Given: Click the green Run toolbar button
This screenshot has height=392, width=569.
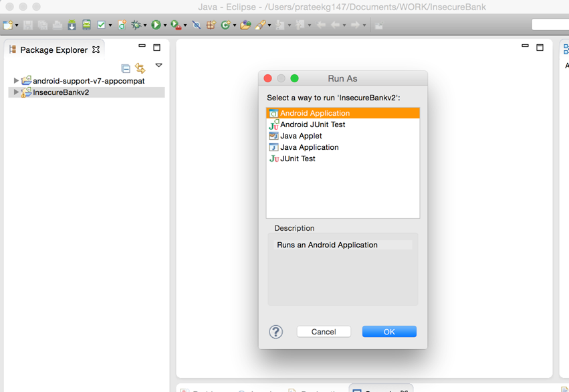Looking at the screenshot, I should click(156, 25).
